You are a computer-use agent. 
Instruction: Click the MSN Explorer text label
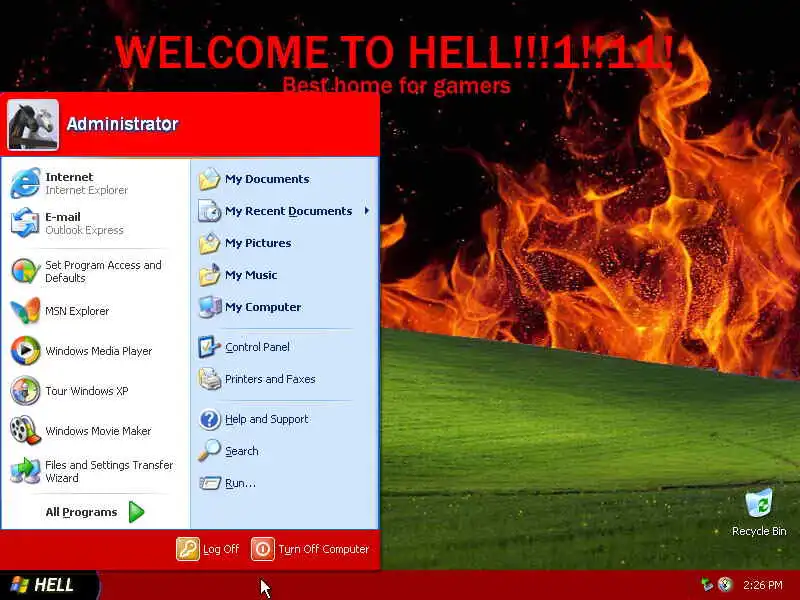point(77,311)
